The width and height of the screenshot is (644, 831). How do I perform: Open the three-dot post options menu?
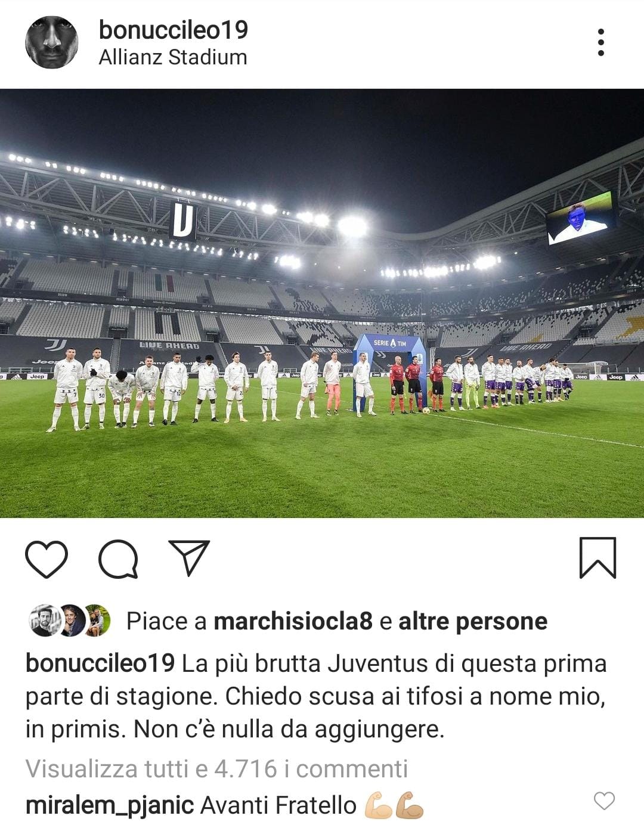(601, 42)
